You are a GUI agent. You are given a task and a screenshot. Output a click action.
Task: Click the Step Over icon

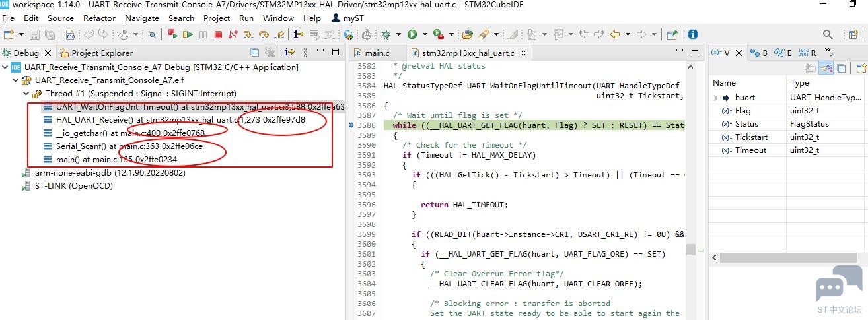(262, 34)
